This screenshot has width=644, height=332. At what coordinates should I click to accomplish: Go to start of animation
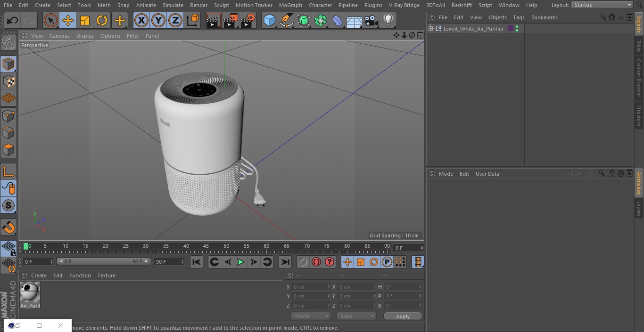pos(196,262)
